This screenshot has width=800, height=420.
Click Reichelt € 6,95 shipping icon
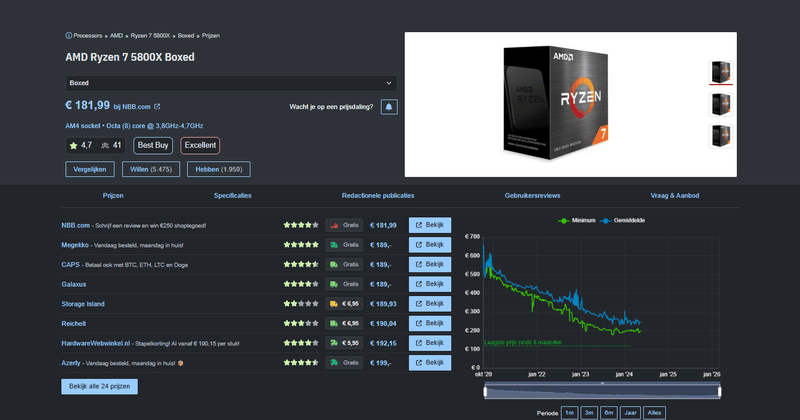tap(334, 324)
